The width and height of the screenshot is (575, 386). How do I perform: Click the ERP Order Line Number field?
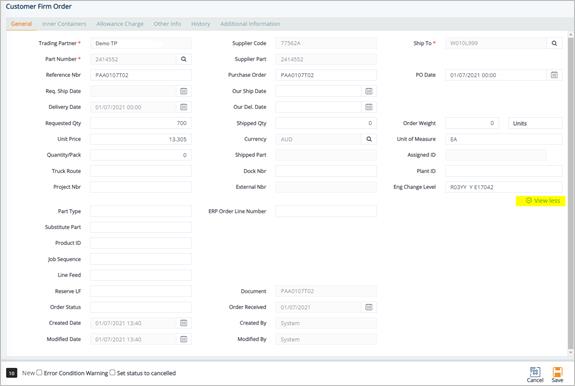[x=326, y=211]
